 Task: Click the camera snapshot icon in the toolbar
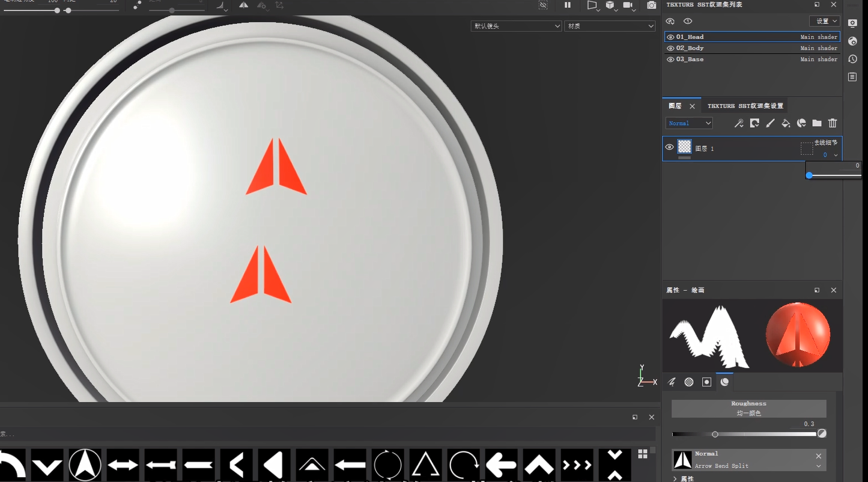[x=651, y=5]
